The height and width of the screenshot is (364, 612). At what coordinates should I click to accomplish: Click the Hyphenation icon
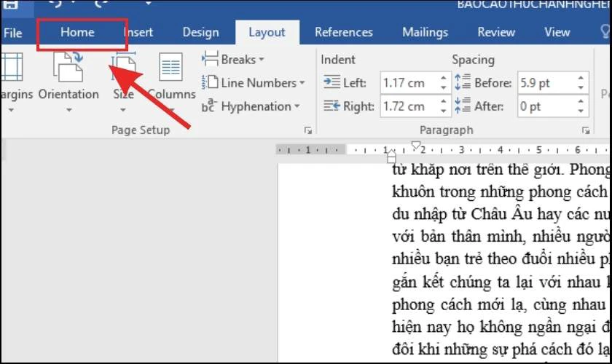209,106
